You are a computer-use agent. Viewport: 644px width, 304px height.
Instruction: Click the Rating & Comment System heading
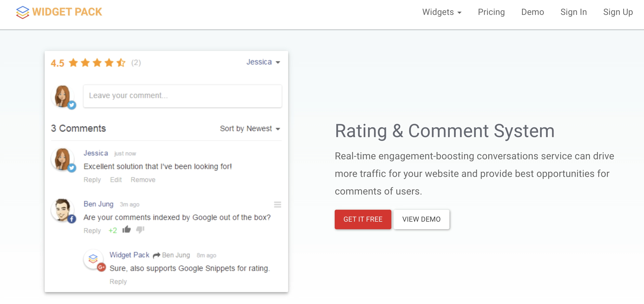[445, 131]
